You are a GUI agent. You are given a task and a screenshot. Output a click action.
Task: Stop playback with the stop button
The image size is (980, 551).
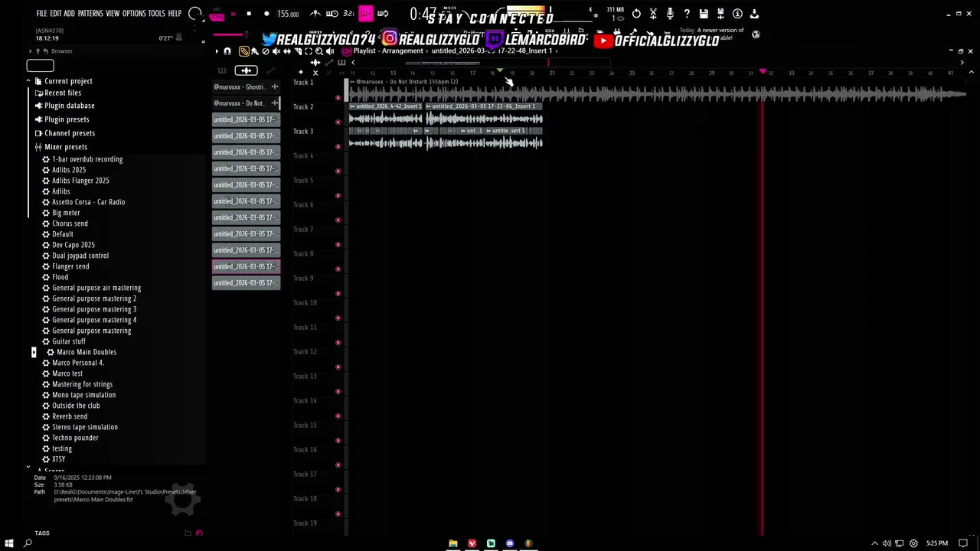[249, 14]
